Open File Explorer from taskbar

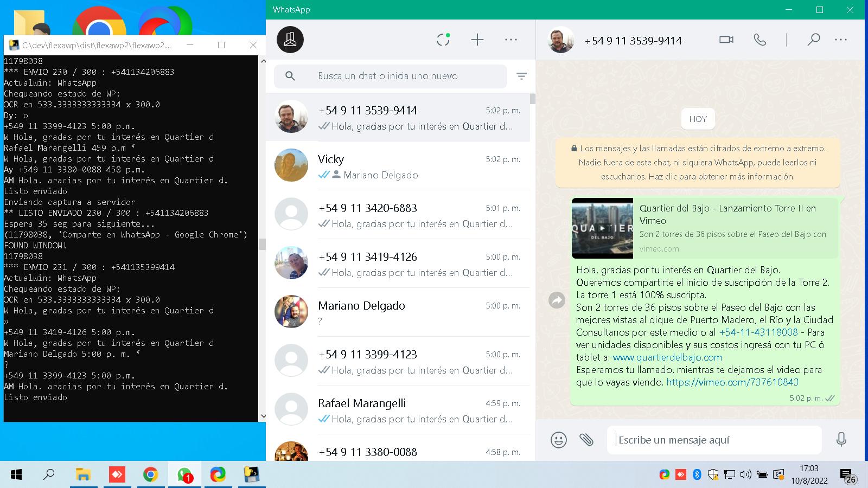coord(83,475)
